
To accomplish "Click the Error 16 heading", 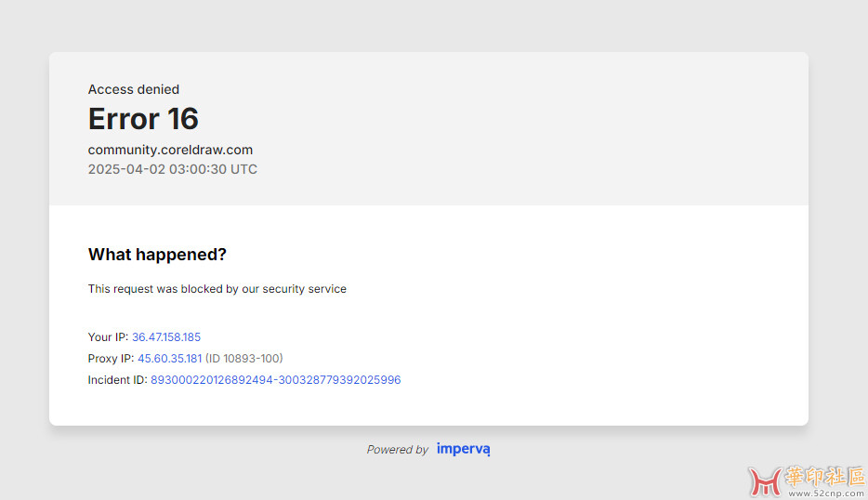I will click(x=143, y=119).
